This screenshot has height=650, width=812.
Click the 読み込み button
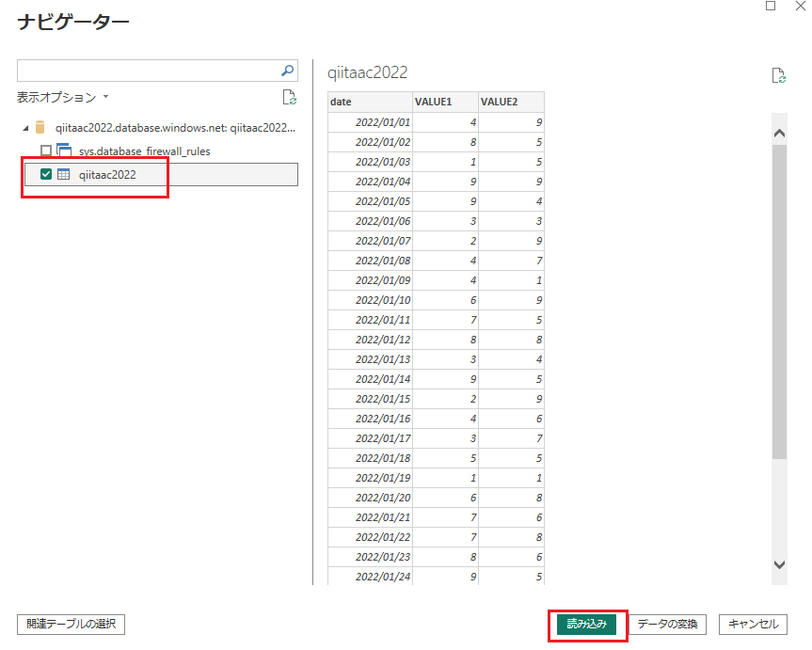[x=587, y=624]
